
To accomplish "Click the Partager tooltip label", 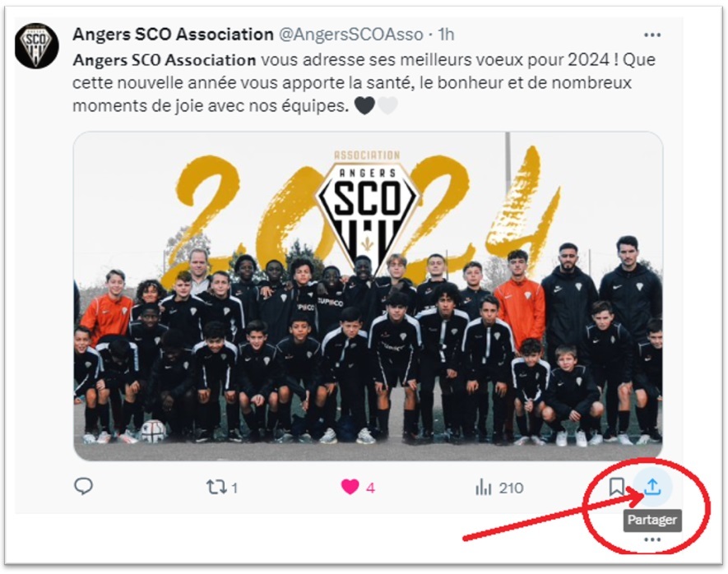I will (652, 520).
